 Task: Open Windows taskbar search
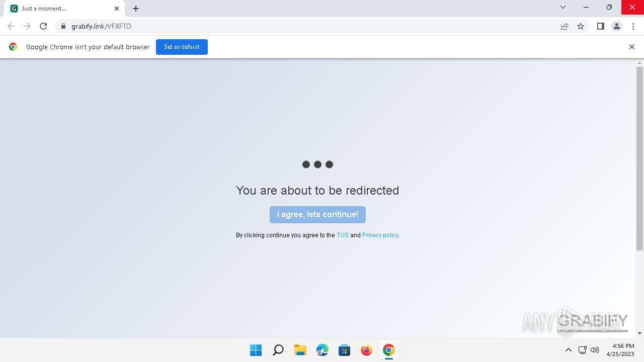(278, 350)
